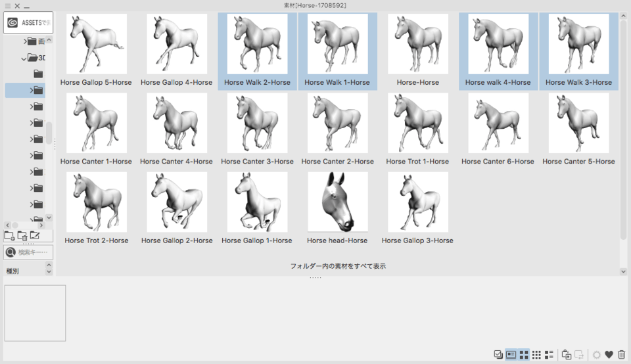
Task: Click the search keyword input field
Action: tap(33, 252)
